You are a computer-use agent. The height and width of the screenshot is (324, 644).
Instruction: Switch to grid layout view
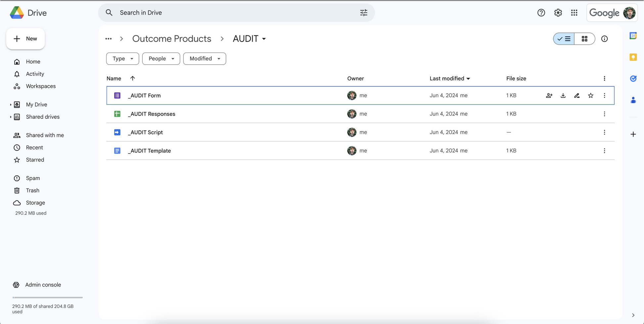585,39
